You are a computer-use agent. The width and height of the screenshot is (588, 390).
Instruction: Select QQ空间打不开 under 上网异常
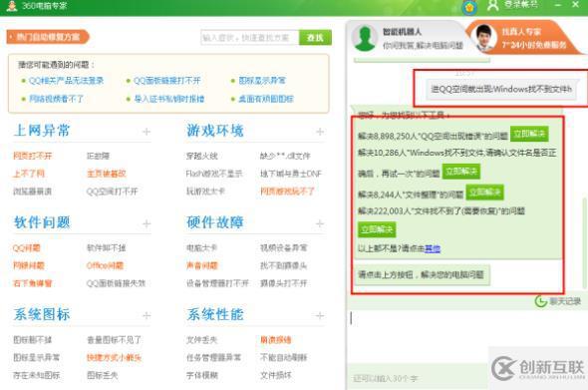click(113, 192)
